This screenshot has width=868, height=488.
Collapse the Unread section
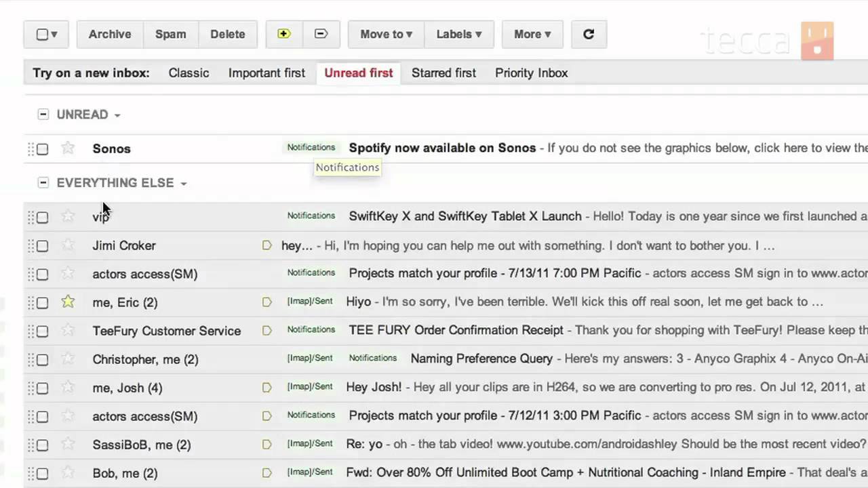[43, 115]
